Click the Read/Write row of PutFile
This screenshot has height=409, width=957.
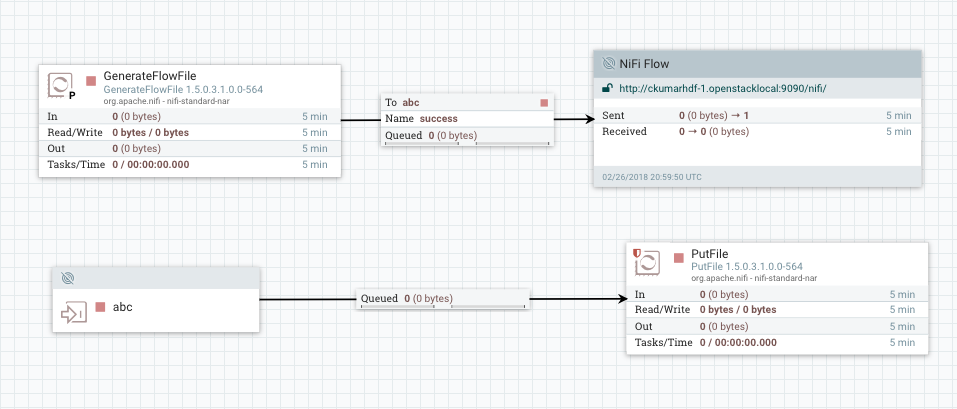click(x=777, y=309)
